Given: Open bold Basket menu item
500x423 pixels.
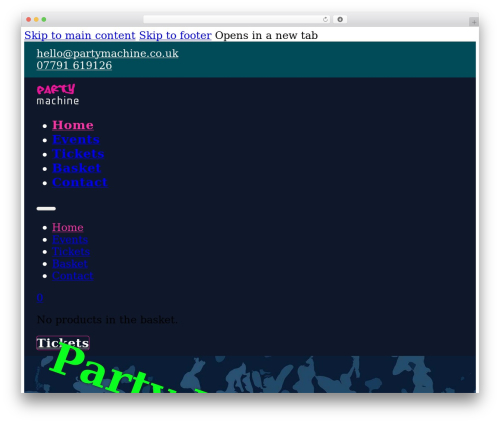Looking at the screenshot, I should click(x=76, y=168).
